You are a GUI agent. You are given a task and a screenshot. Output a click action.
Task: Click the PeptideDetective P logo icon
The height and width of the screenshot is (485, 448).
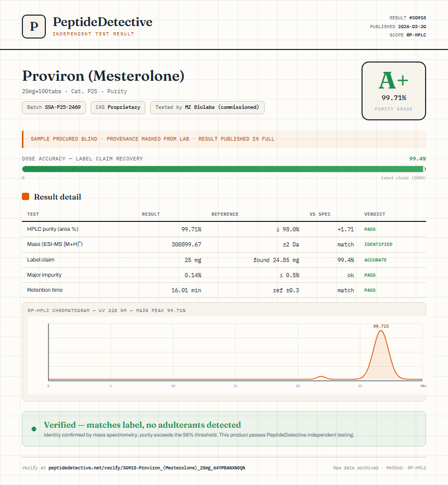pos(34,27)
